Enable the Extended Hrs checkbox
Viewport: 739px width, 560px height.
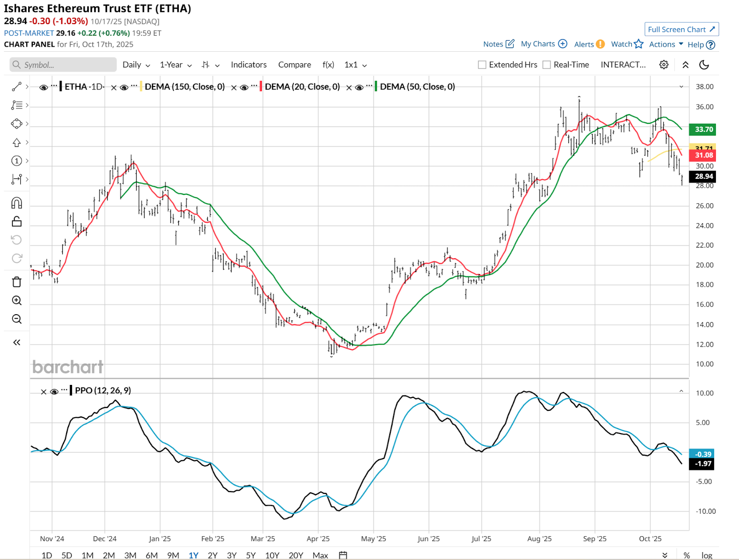coord(482,65)
